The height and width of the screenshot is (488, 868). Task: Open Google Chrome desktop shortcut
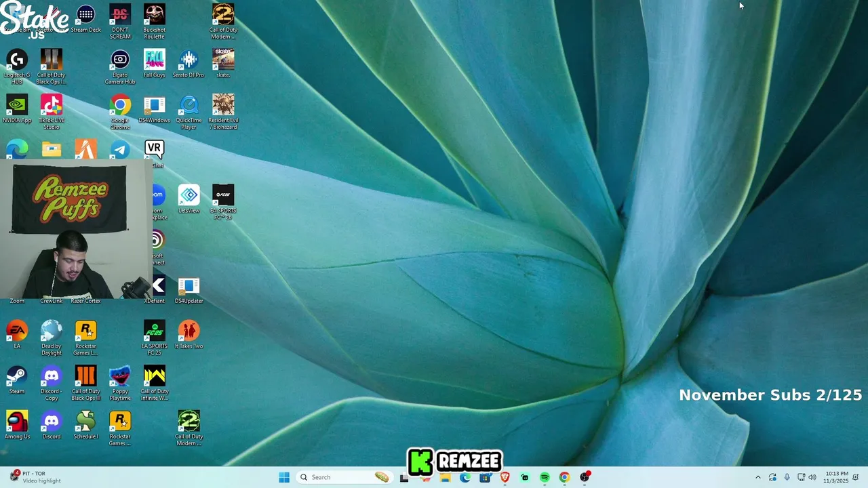120,113
